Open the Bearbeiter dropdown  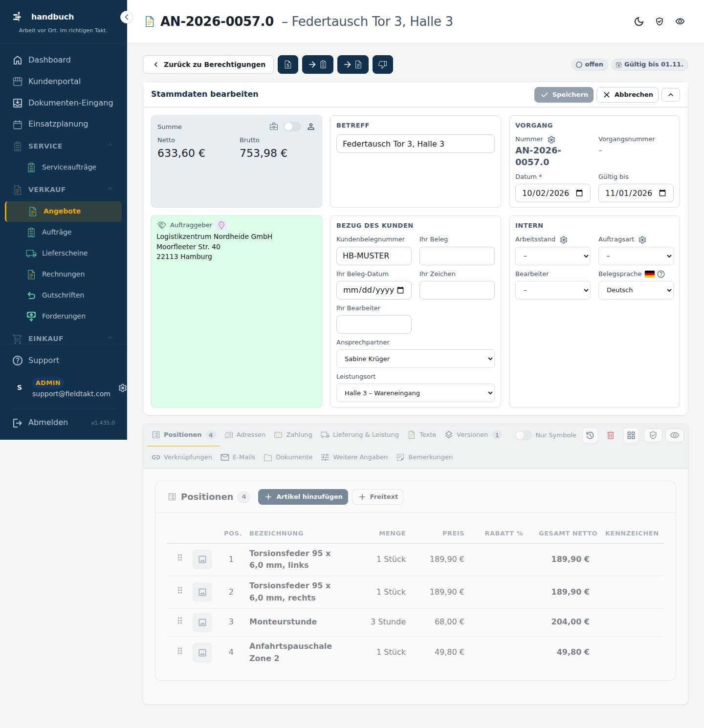pos(553,290)
